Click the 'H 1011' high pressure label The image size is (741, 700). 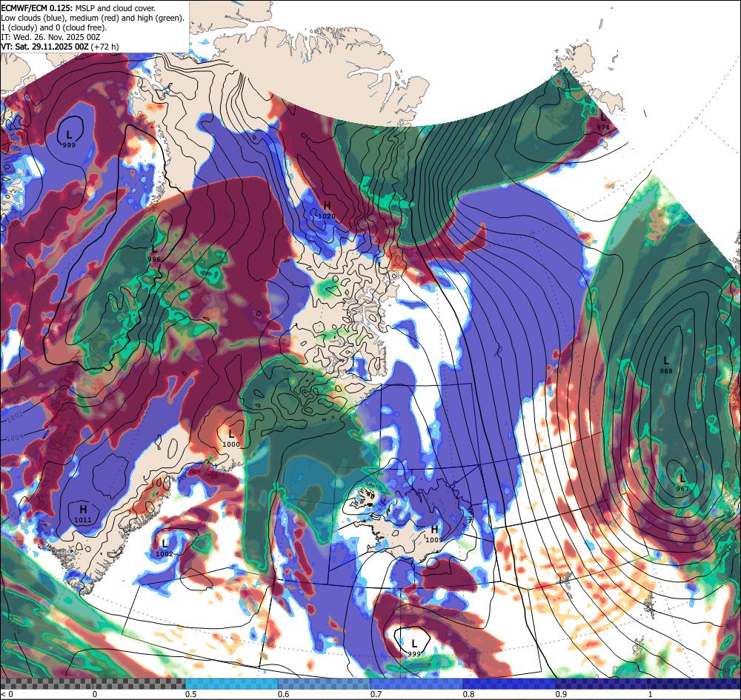pyautogui.click(x=83, y=514)
